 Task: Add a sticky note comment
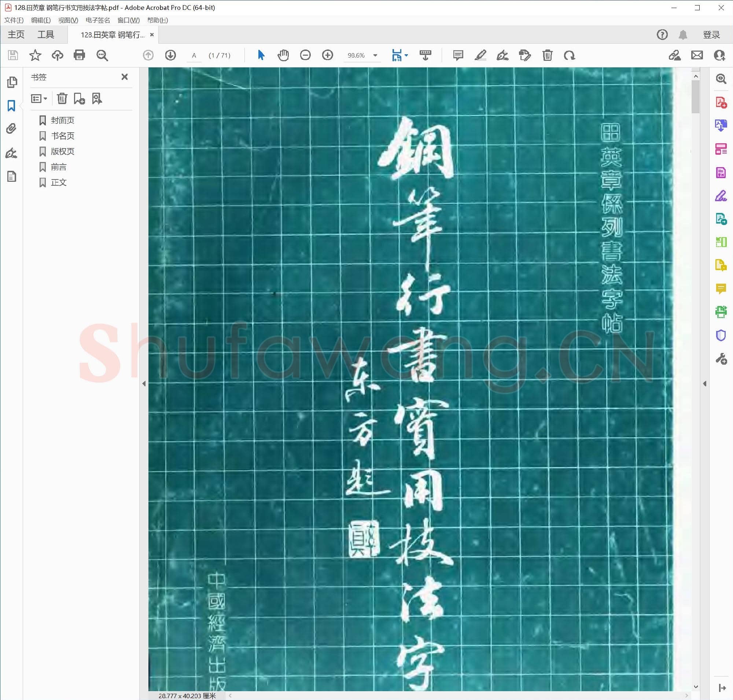tap(458, 55)
